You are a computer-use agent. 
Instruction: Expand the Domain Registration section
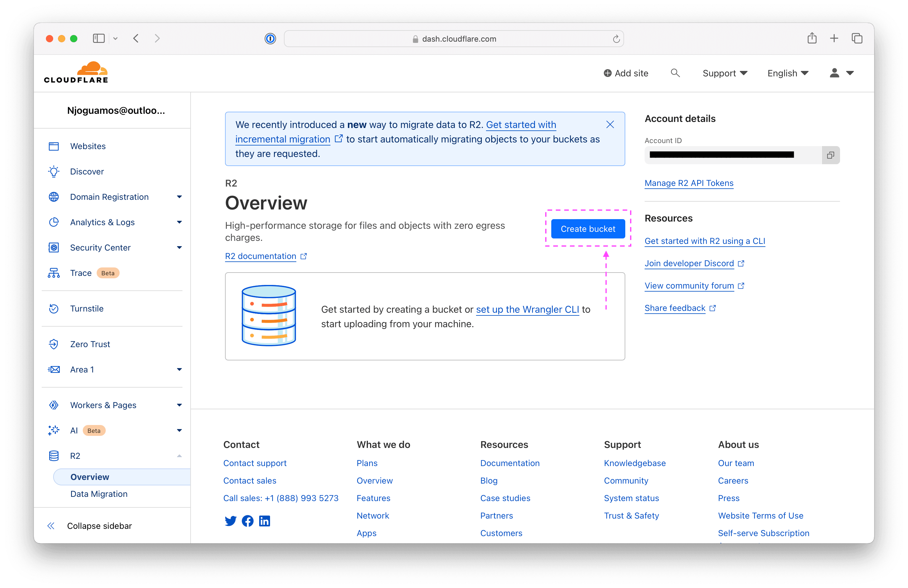coord(179,197)
